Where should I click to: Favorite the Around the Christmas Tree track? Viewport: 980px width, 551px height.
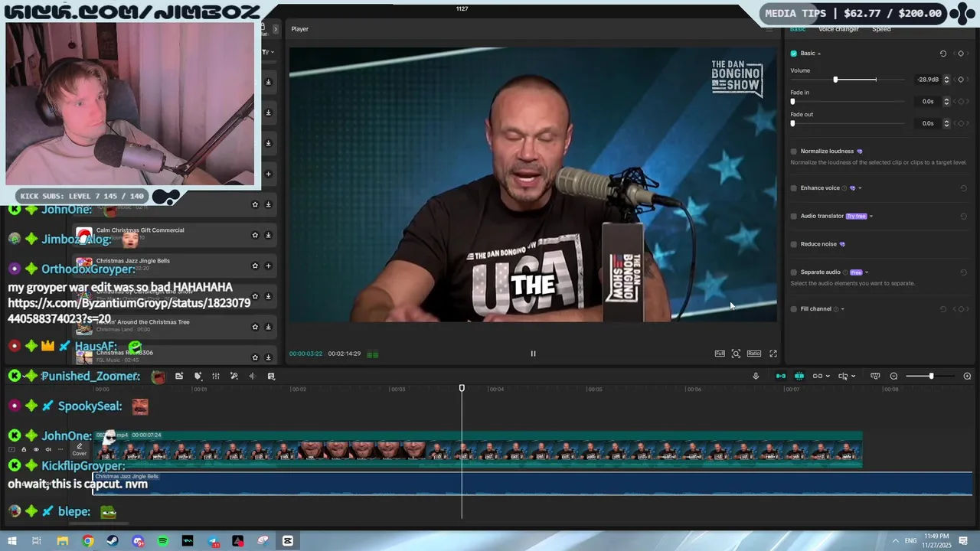click(x=255, y=327)
